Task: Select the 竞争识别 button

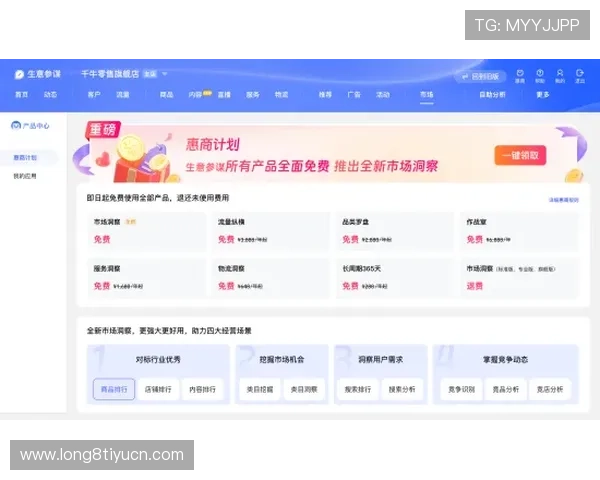Action: click(461, 389)
